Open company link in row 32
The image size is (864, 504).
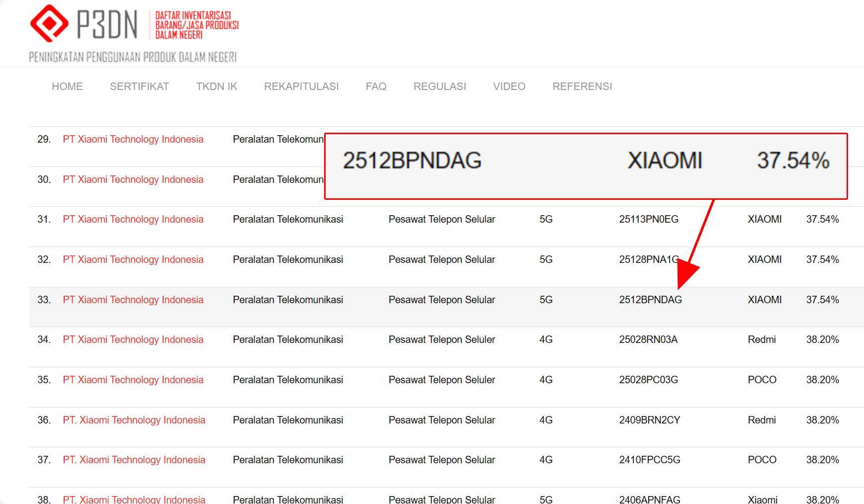click(133, 259)
